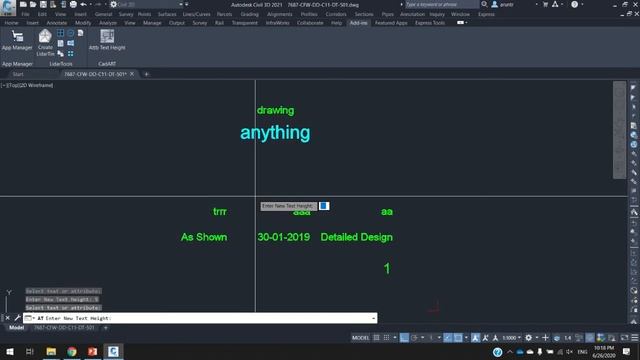Click the Enter New Text Height dynamic input box

324,206
